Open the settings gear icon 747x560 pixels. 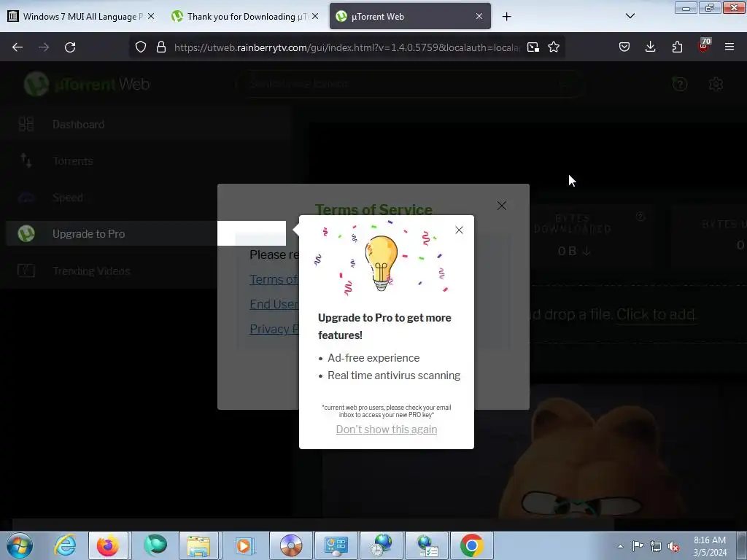coord(716,85)
